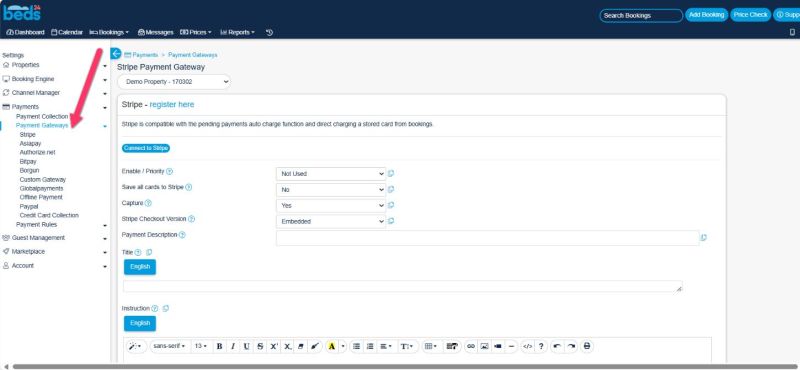Open the history clock icon in navbar
Viewport: 800px width, 370px height.
click(269, 32)
